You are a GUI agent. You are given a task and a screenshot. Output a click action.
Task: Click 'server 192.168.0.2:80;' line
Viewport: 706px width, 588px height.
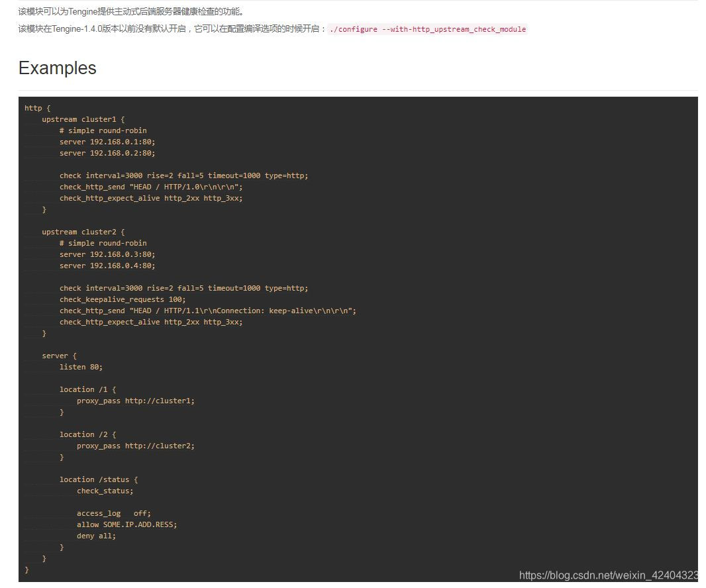point(107,153)
